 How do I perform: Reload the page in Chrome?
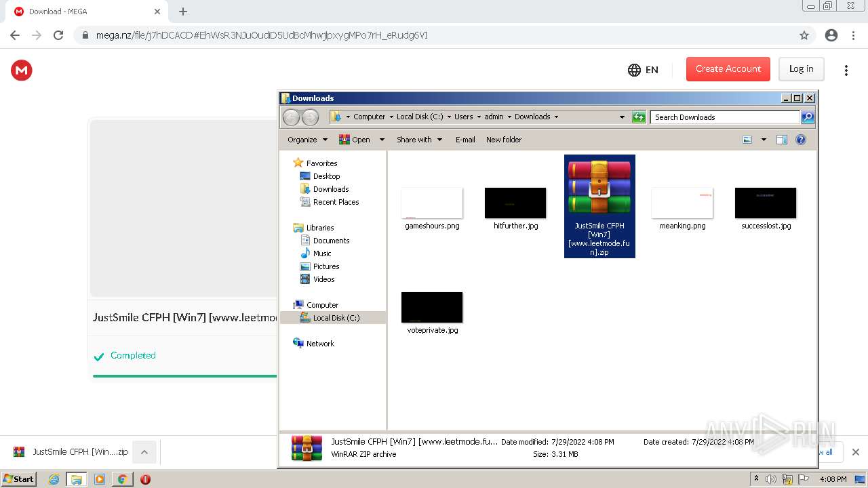tap(58, 35)
